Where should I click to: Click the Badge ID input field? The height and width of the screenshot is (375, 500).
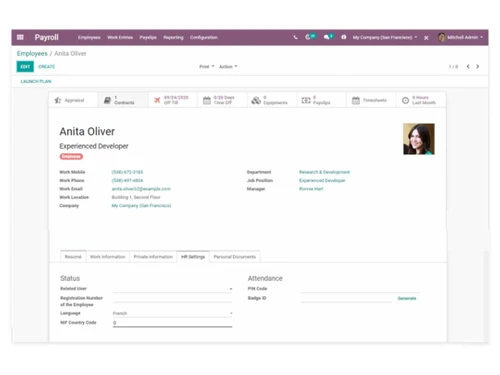coord(346,298)
